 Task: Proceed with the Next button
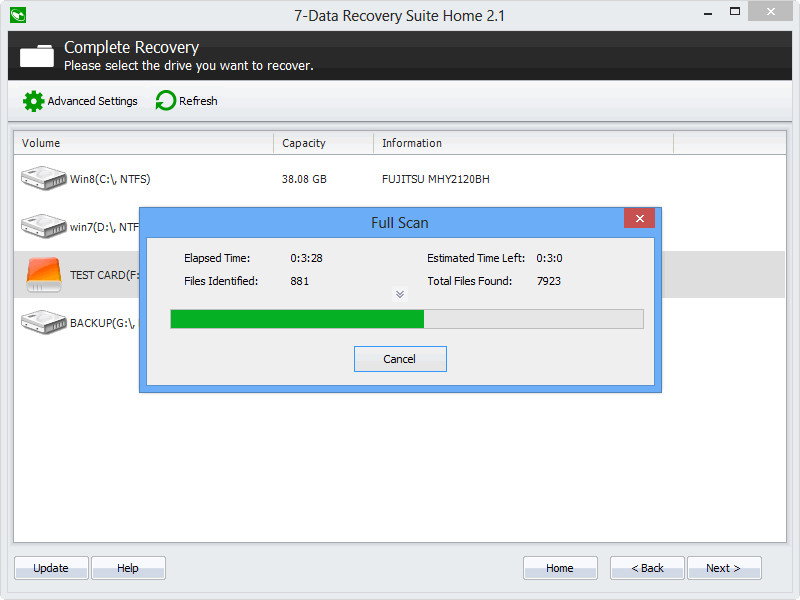724,568
